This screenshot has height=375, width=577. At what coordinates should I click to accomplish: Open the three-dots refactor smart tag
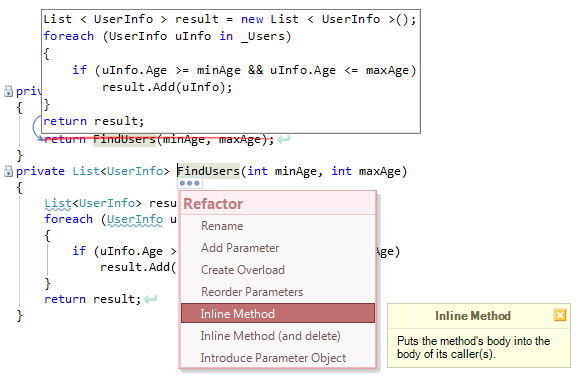pyautogui.click(x=190, y=183)
